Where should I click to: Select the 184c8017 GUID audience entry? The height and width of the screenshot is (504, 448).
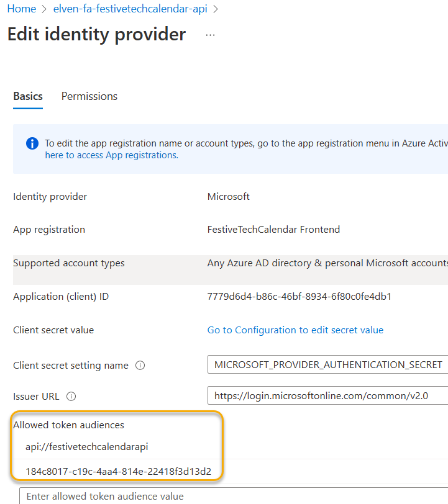tap(118, 472)
